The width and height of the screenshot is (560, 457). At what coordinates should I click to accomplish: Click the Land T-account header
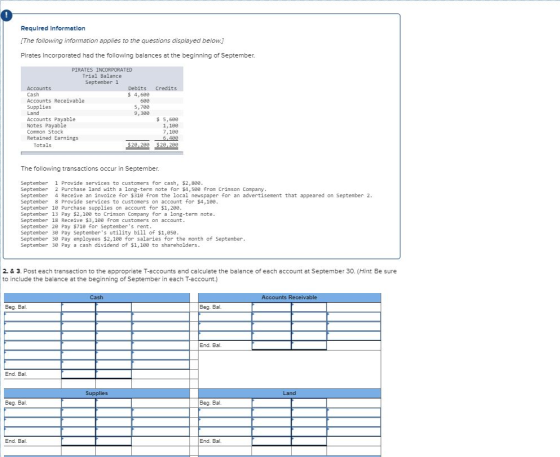pos(289,393)
